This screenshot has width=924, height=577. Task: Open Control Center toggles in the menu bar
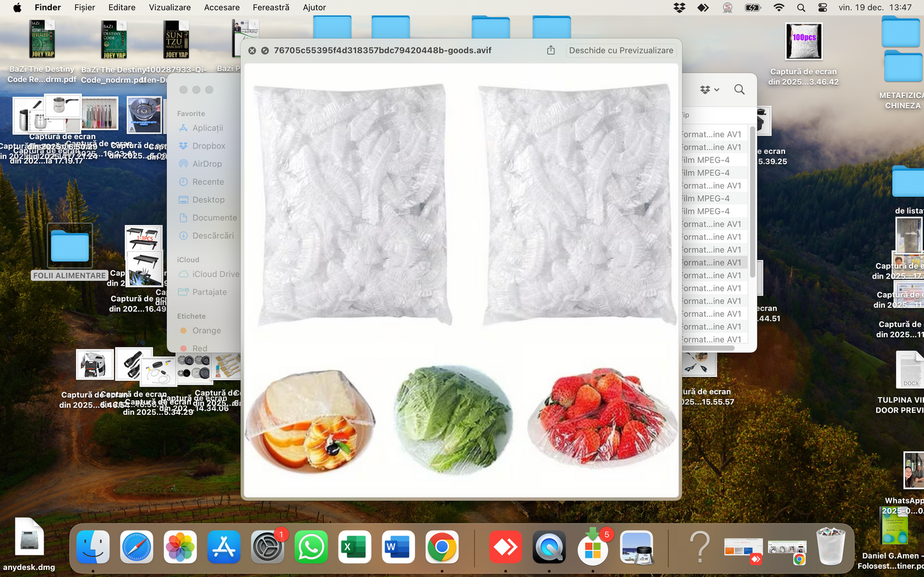(x=822, y=8)
